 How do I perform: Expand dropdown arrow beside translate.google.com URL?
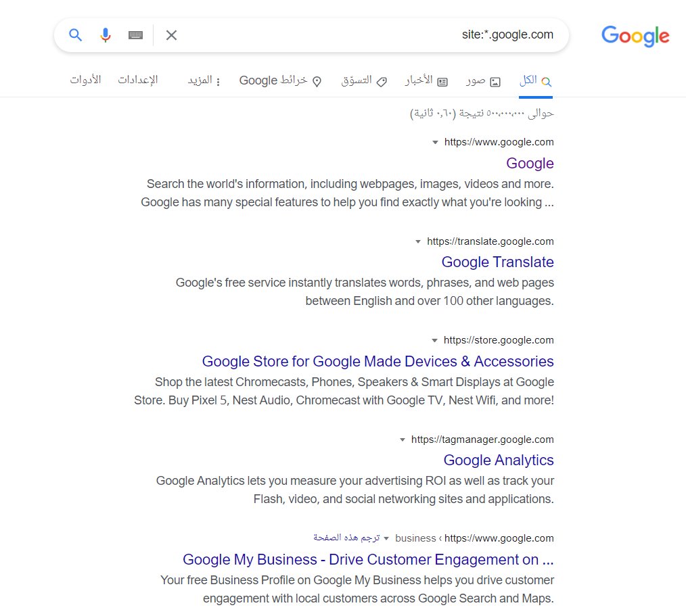[418, 241]
